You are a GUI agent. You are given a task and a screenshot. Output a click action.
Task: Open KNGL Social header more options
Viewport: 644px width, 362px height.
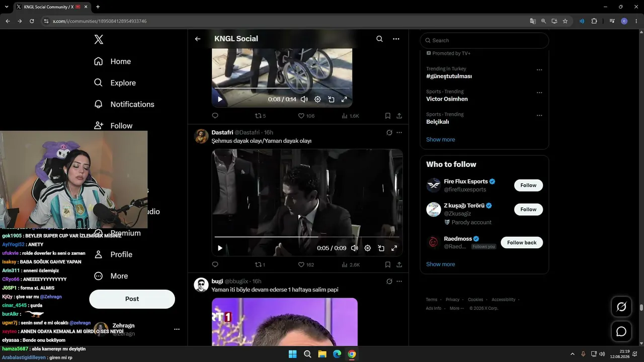pyautogui.click(x=396, y=39)
